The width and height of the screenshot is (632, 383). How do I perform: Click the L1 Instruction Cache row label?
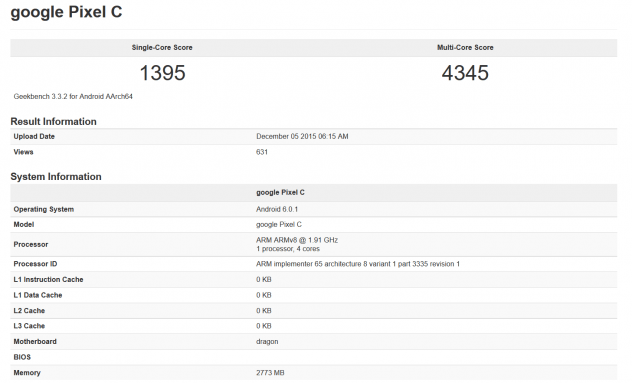click(x=48, y=279)
